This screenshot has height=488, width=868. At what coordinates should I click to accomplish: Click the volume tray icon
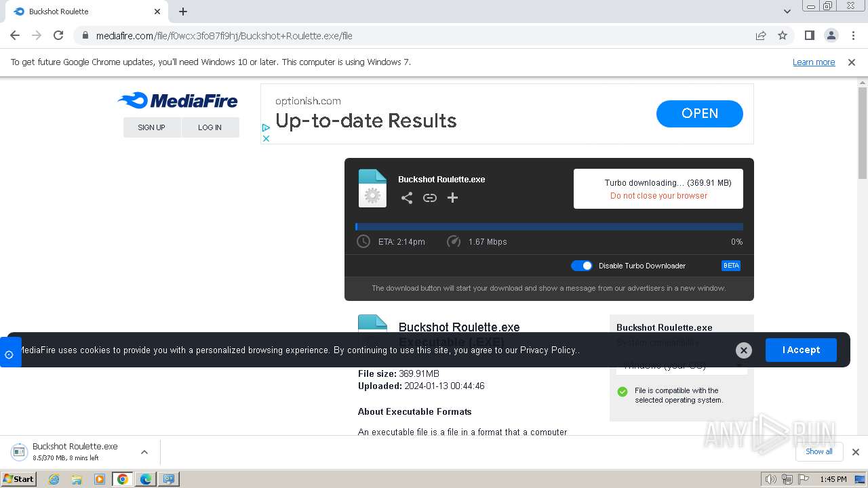tap(771, 479)
